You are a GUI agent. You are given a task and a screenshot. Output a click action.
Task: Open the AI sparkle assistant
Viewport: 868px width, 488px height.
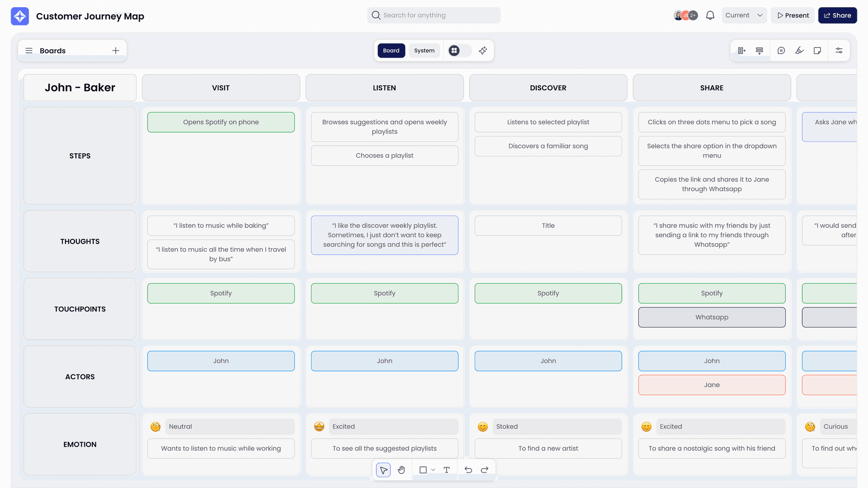click(x=483, y=50)
